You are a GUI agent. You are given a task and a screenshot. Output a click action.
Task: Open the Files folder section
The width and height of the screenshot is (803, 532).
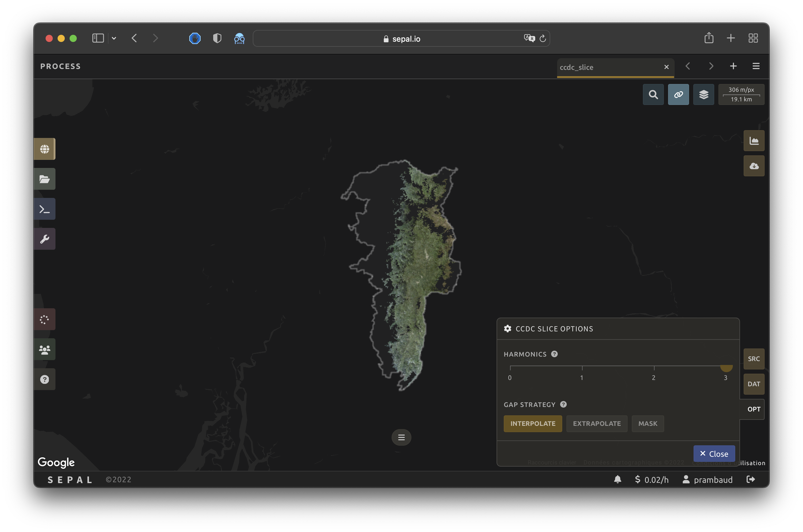coord(44,179)
